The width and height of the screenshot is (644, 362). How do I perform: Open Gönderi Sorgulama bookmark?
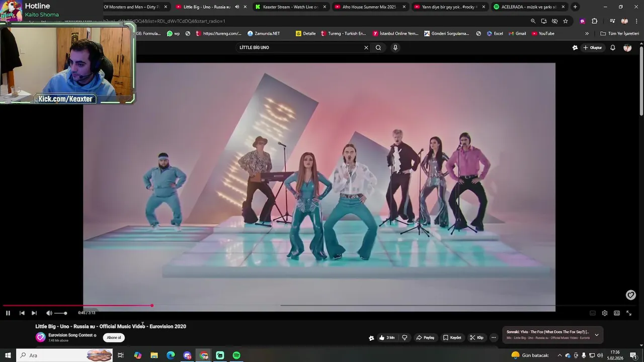447,34
